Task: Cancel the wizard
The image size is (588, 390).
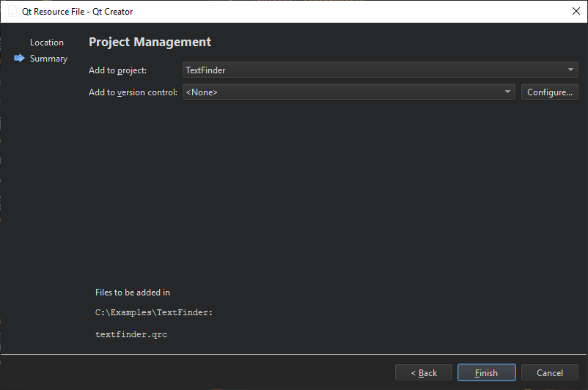Action: click(x=550, y=373)
